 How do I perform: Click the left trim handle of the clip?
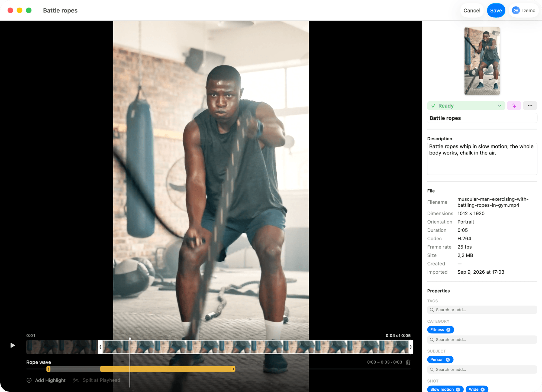coord(100,347)
